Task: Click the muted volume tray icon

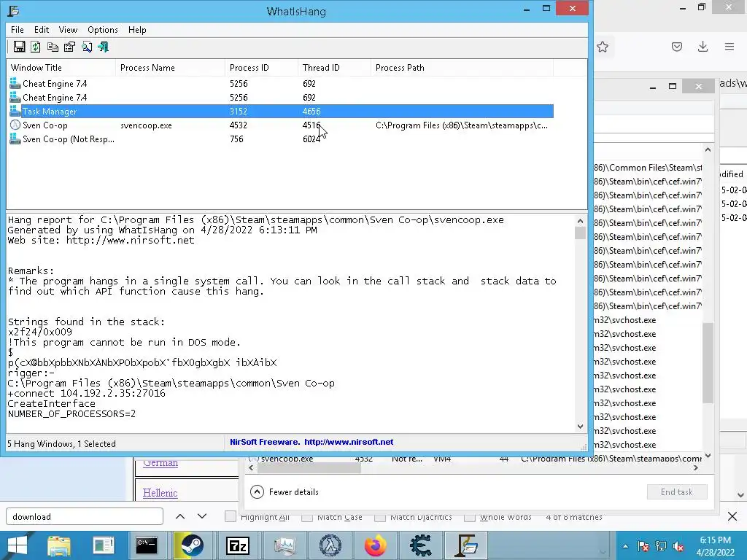Action: tap(678, 546)
